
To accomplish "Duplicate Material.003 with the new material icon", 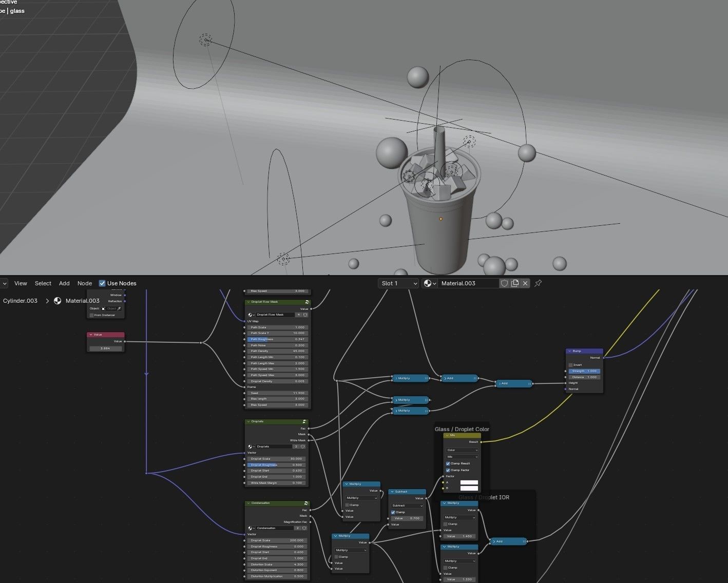I will tap(515, 283).
